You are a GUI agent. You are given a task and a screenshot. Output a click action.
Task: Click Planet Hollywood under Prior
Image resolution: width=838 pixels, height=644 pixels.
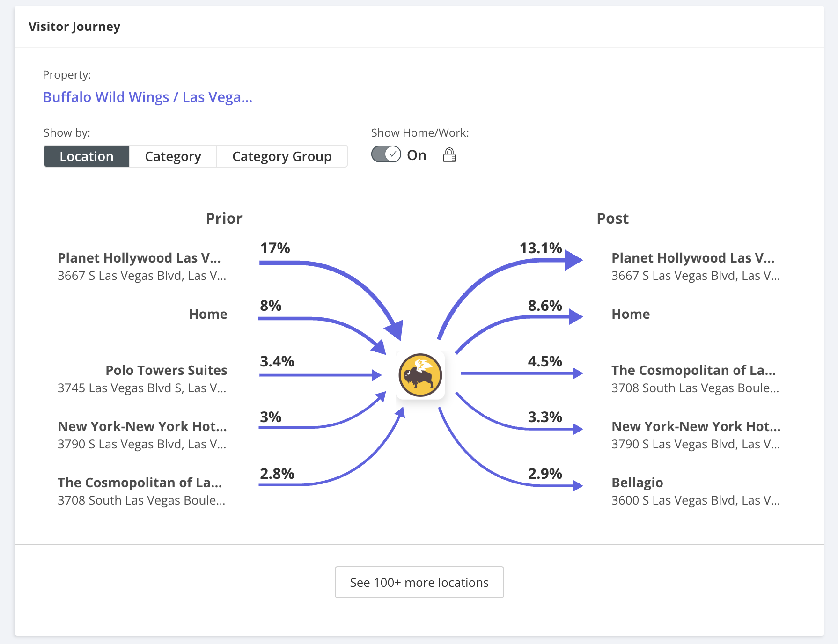tap(139, 258)
